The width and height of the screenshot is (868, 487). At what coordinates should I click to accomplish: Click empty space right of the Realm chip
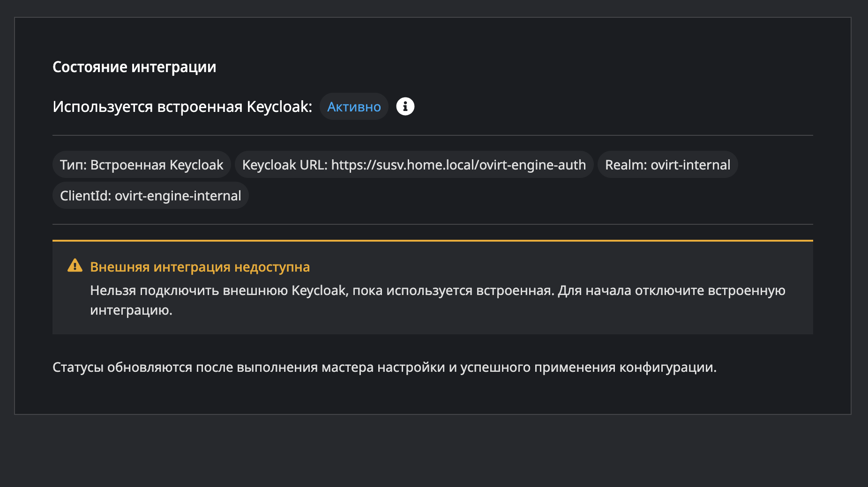(776, 165)
